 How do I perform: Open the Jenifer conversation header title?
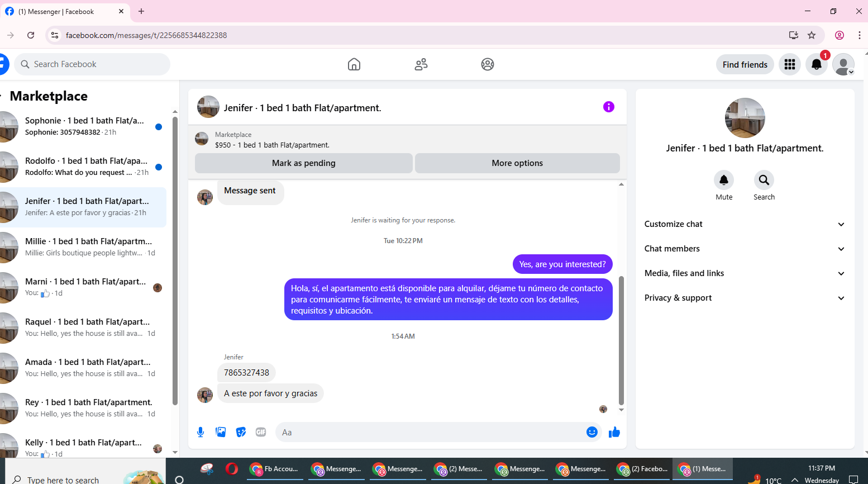302,108
